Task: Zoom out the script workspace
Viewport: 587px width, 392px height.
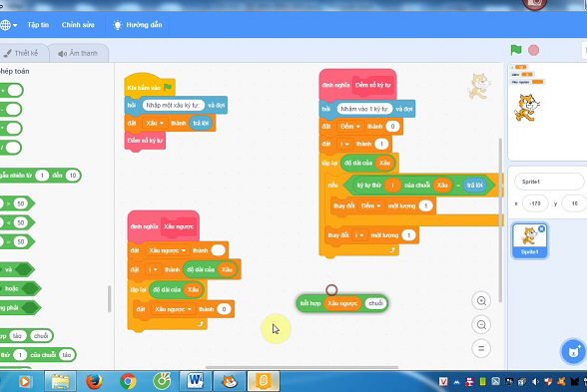Action: coord(481,325)
